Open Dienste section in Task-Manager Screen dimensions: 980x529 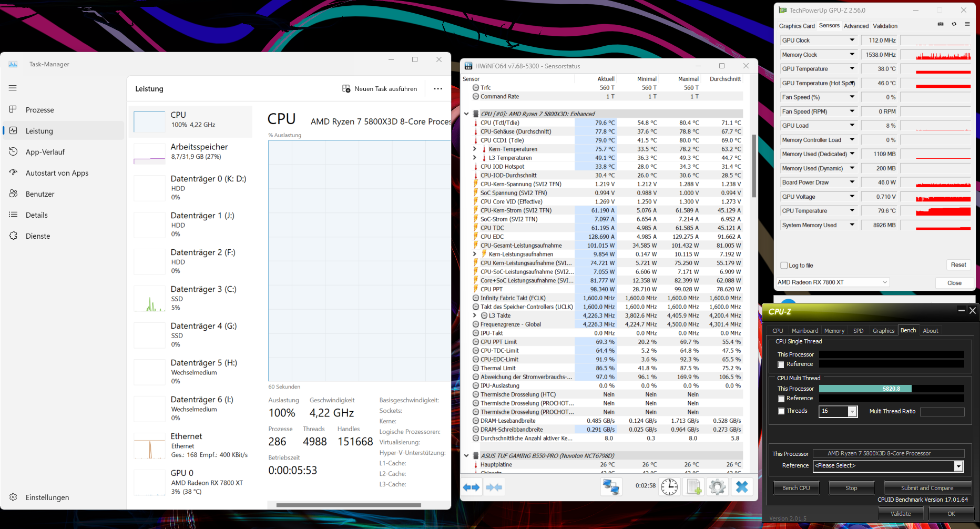coord(63,236)
